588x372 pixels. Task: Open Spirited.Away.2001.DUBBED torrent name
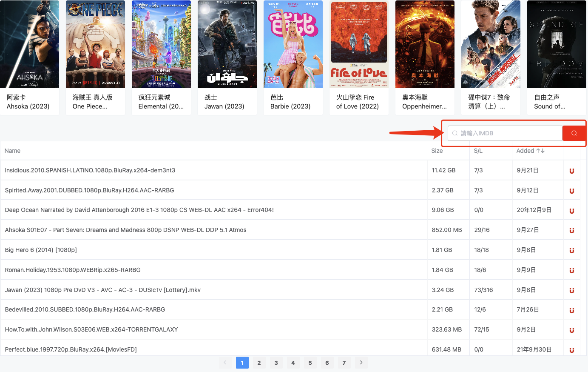click(x=89, y=190)
